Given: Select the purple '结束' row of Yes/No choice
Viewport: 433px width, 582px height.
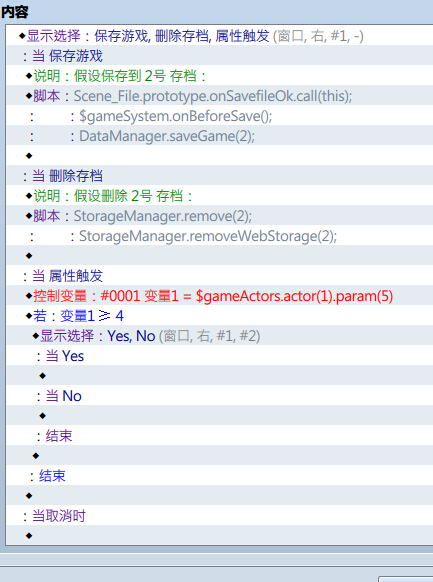Looking at the screenshot, I should point(220,436).
